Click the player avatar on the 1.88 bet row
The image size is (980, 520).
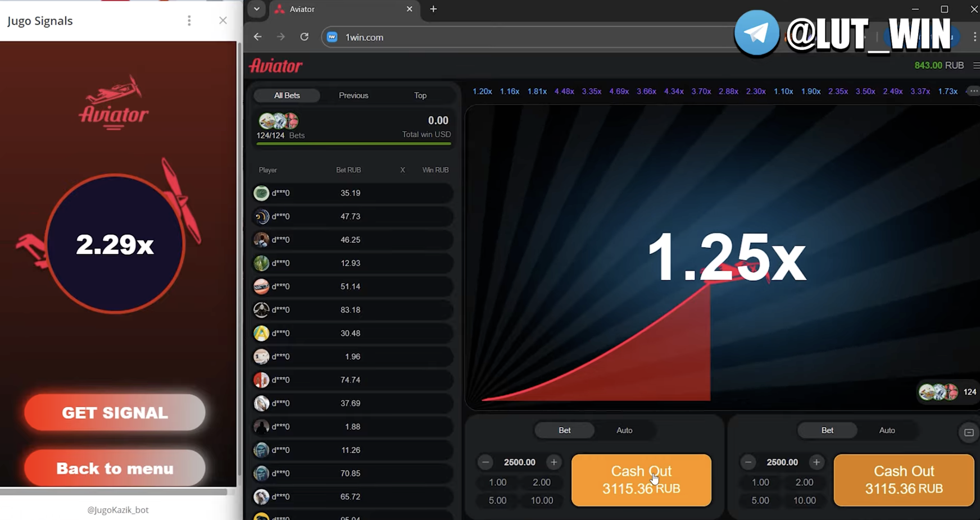coord(261,427)
